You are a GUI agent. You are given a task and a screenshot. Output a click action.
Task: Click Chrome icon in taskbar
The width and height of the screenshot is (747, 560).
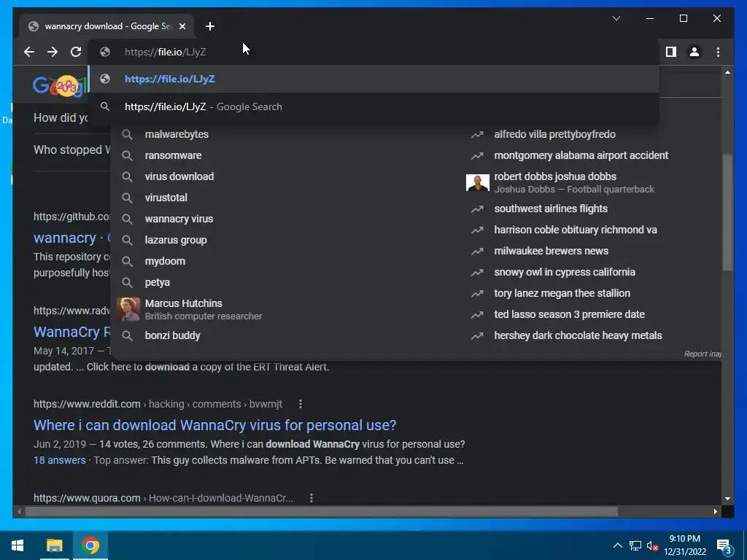[90, 545]
